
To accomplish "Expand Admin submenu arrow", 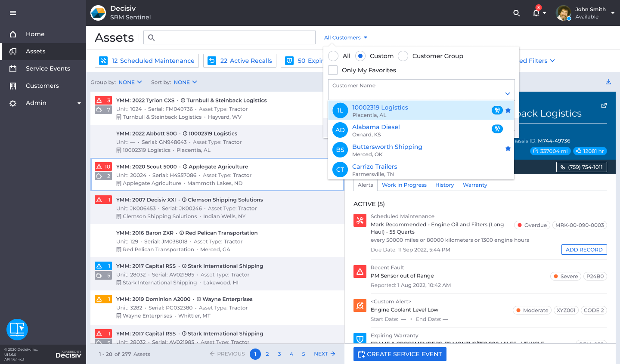I will (79, 103).
